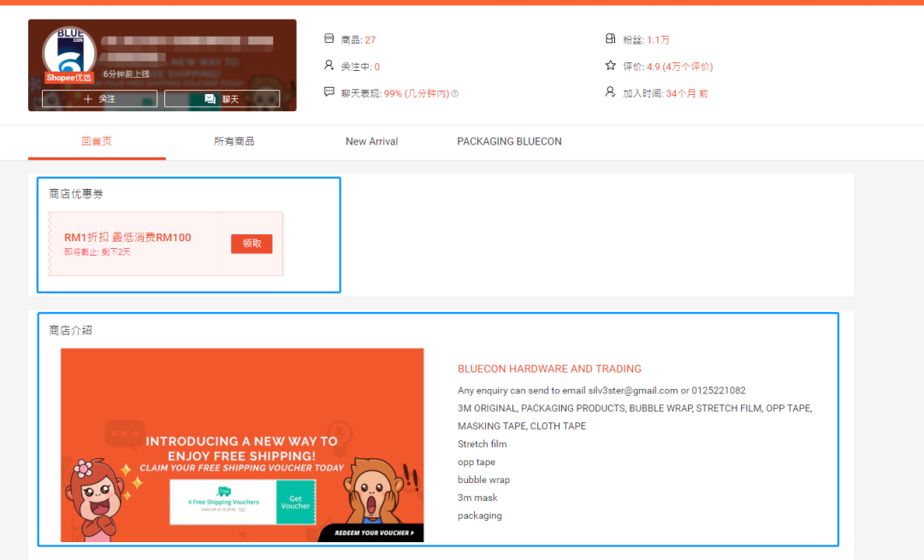
Task: Click the chat performance speech bubble icon
Action: click(329, 91)
